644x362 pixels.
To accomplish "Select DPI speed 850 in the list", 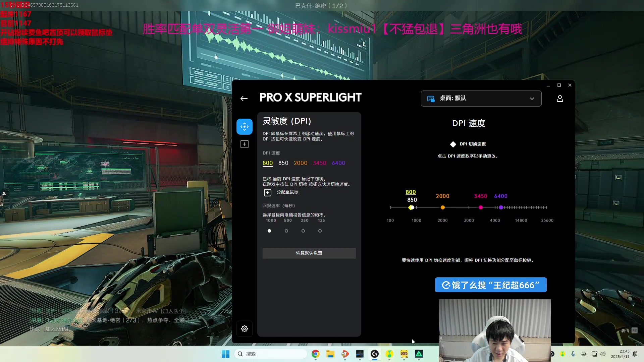I will click(x=283, y=163).
